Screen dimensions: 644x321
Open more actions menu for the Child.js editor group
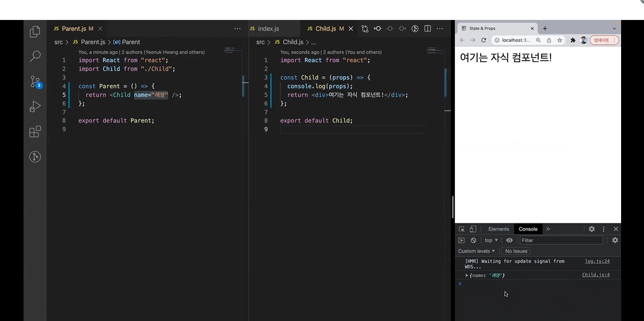pos(440,28)
